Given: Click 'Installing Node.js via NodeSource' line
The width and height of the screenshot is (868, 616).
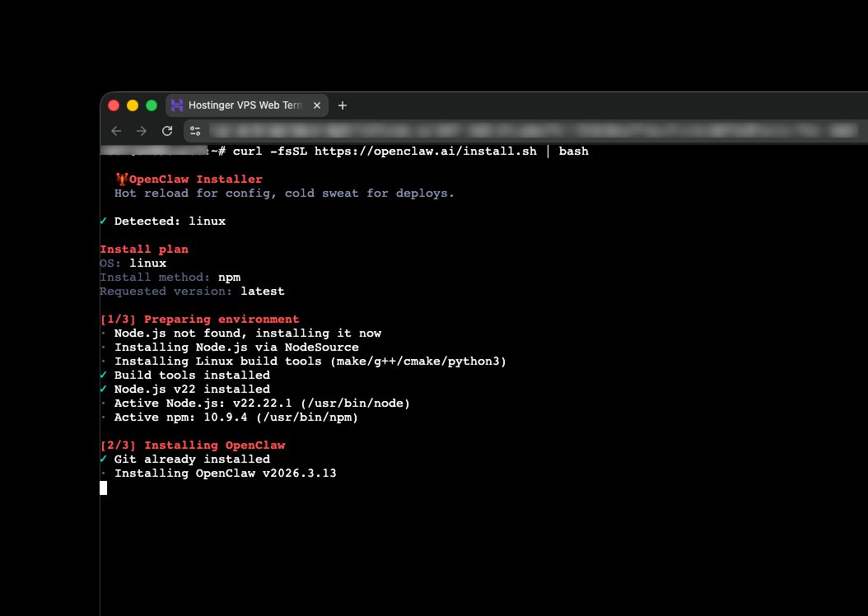Looking at the screenshot, I should pyautogui.click(x=231, y=347).
